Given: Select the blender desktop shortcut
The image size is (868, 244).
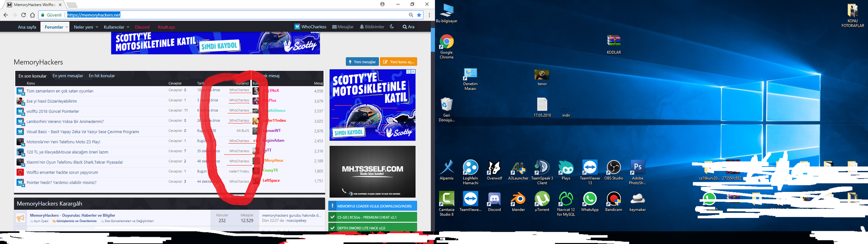Looking at the screenshot, I should pos(518,202).
